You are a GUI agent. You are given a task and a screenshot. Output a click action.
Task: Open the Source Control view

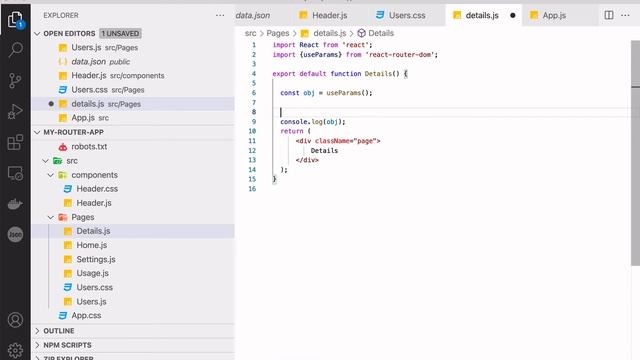click(15, 80)
